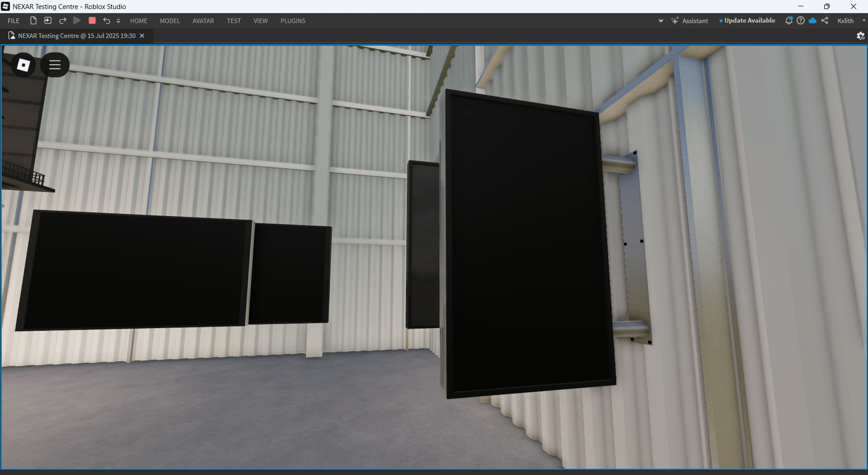Viewport: 868px width, 475px height.
Task: Open the Roblox menu button in viewport
Action: 24,65
